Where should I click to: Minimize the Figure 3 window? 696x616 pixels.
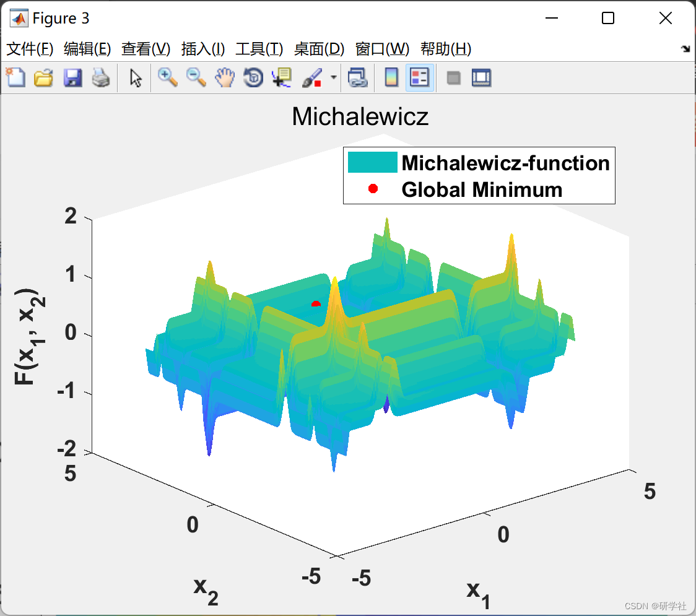coord(551,18)
